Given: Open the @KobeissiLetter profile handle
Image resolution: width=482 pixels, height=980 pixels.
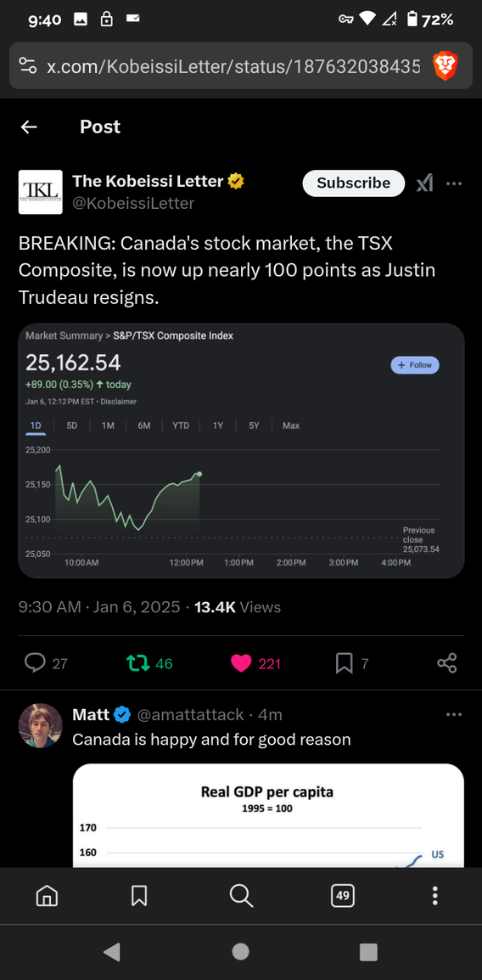Looking at the screenshot, I should 133,203.
